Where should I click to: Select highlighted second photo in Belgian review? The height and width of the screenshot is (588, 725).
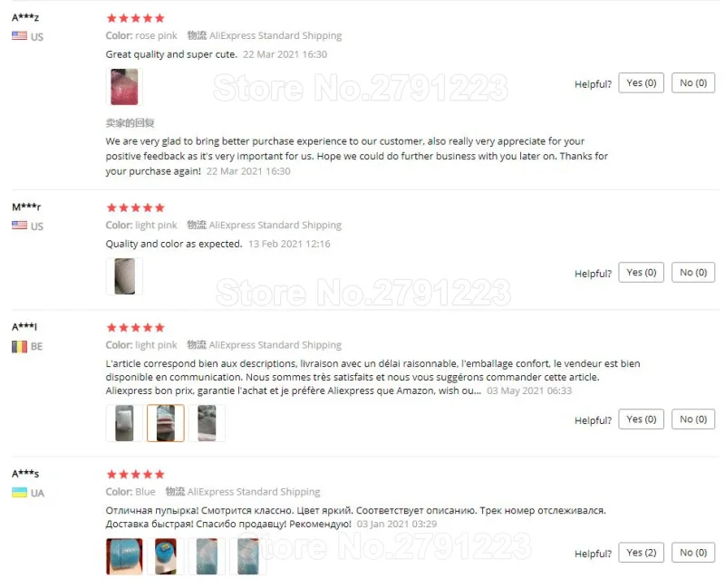click(166, 423)
